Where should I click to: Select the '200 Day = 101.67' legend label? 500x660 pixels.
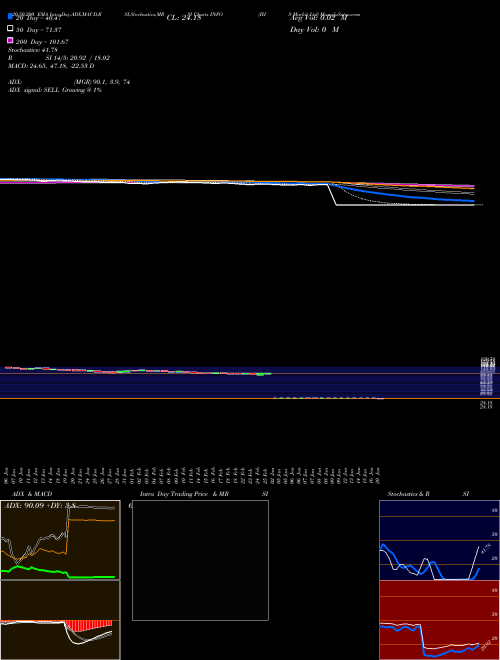pos(42,42)
